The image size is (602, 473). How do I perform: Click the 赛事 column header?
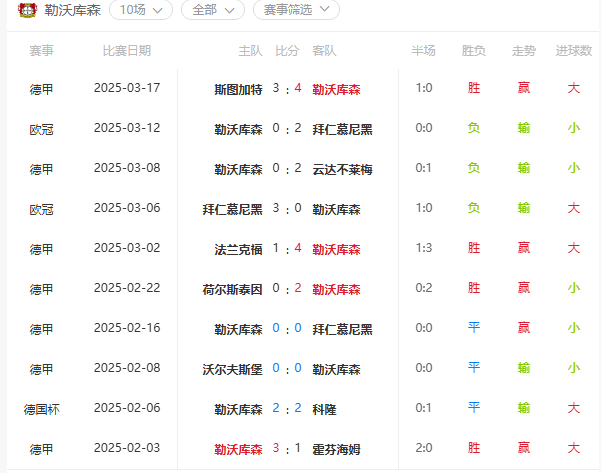point(41,51)
